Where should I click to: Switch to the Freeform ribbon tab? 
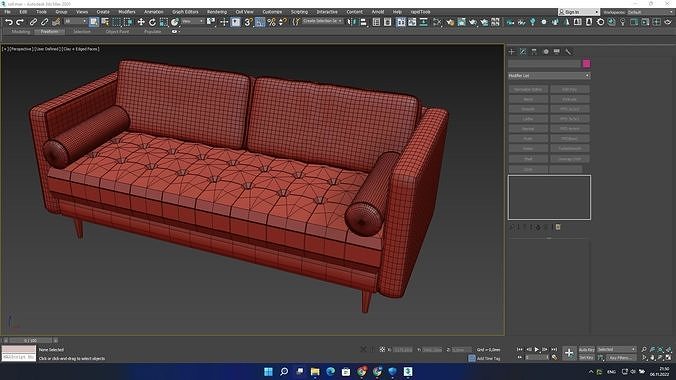pos(49,31)
